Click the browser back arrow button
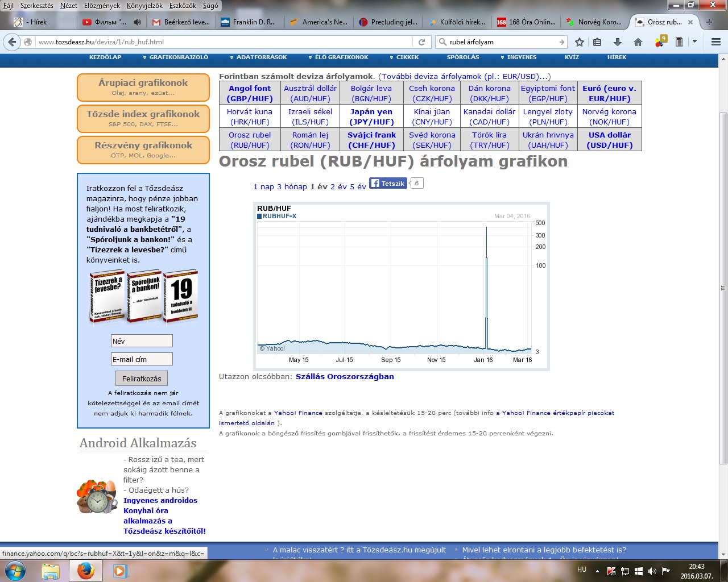 click(12, 42)
